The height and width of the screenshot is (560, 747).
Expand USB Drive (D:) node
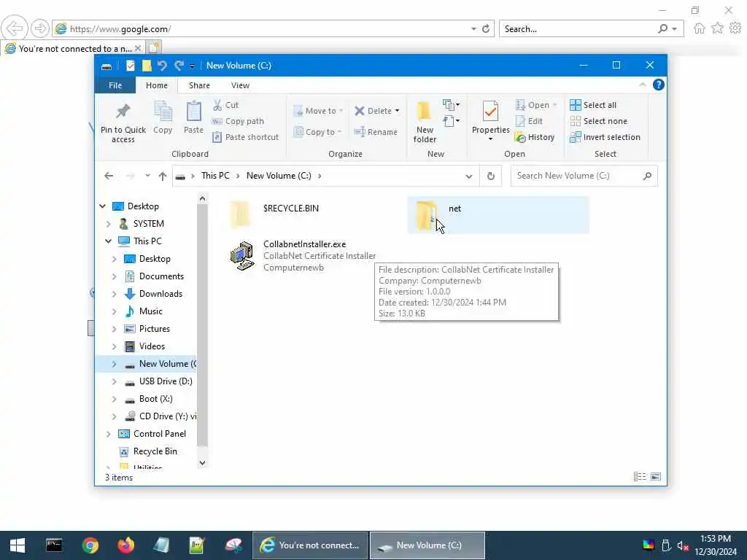(115, 381)
